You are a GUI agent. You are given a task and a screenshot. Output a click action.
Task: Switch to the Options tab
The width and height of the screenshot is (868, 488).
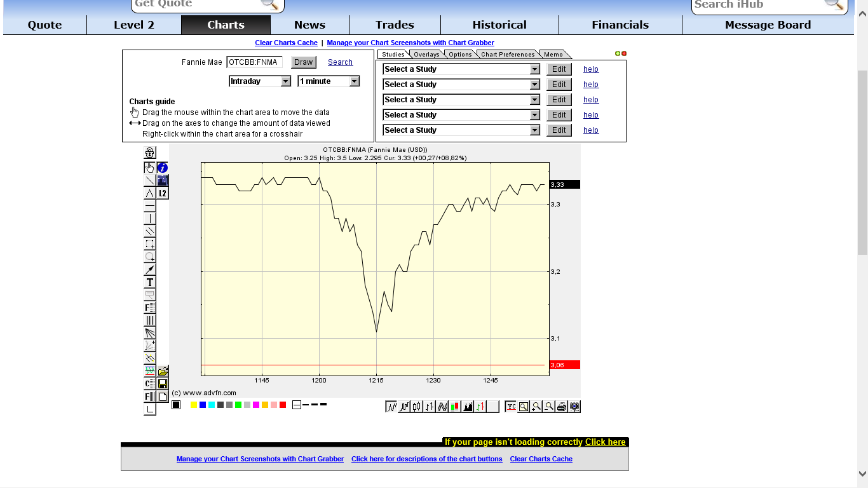click(x=460, y=55)
